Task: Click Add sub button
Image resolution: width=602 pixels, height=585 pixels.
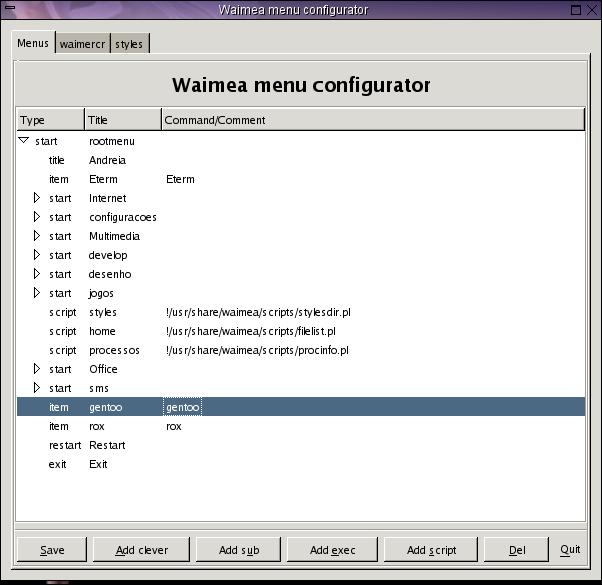Action: (x=238, y=550)
